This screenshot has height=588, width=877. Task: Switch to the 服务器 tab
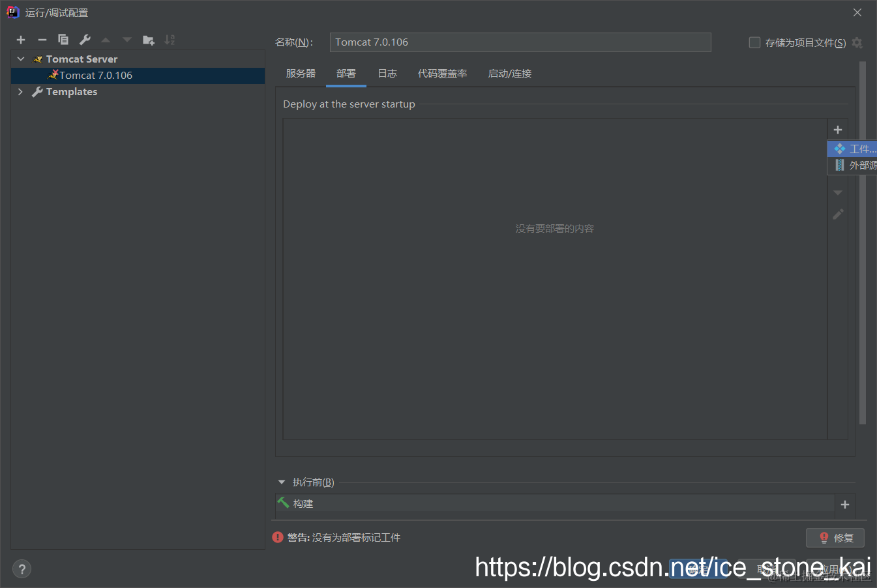(301, 74)
